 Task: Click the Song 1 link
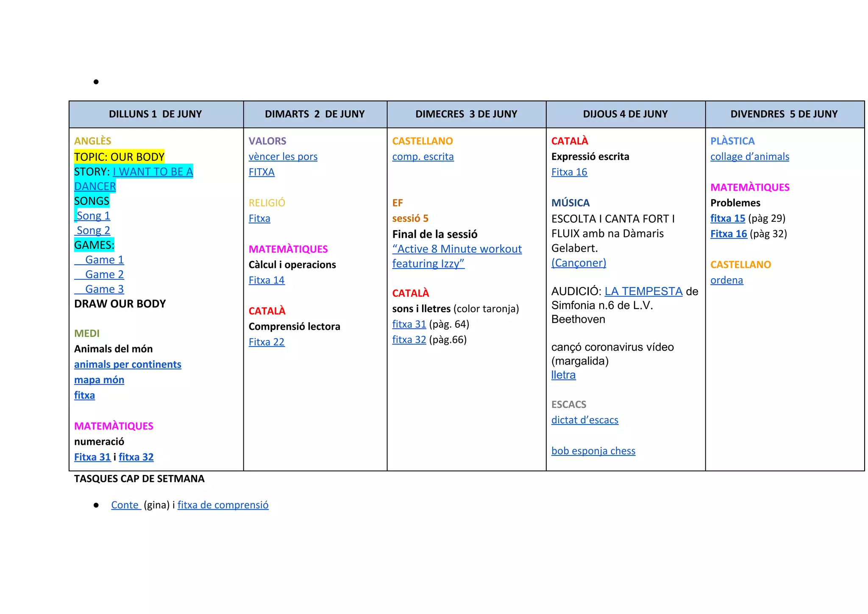[x=93, y=216]
